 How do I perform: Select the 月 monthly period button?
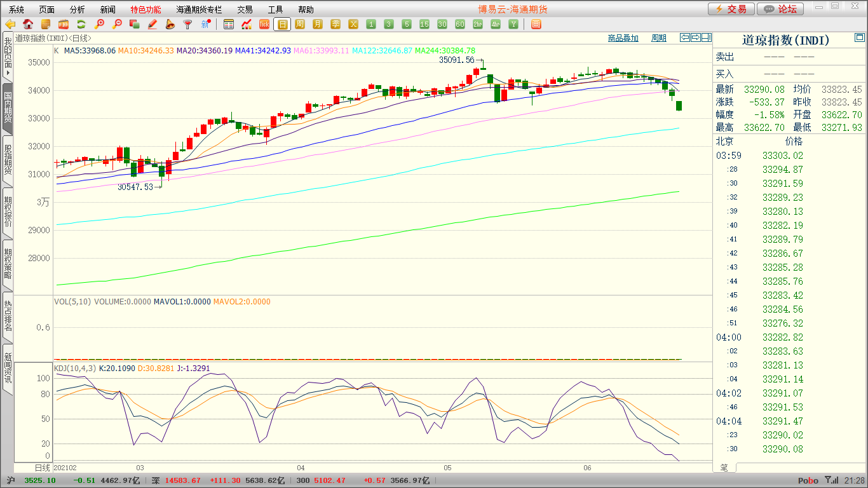(318, 24)
